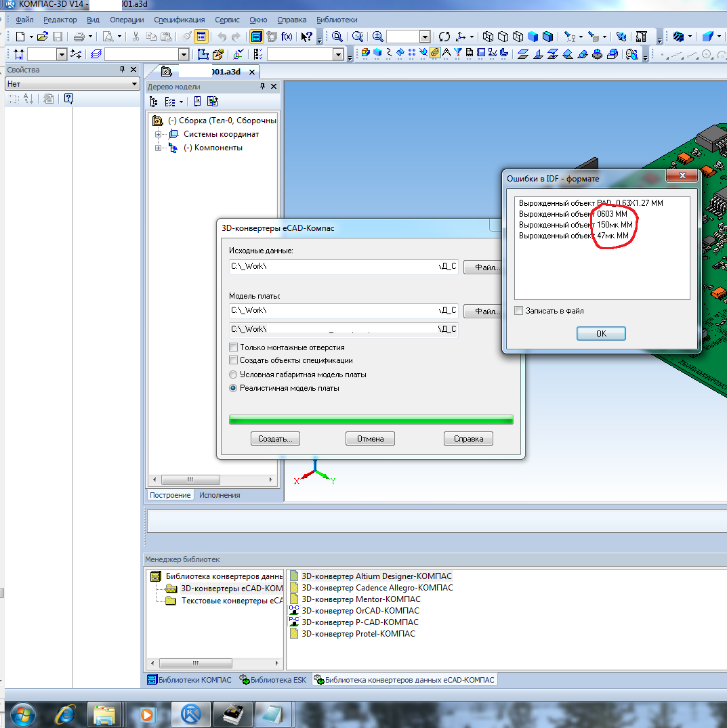The image size is (727, 728).
Task: Toggle the model tree panel icon
Action: (x=256, y=36)
